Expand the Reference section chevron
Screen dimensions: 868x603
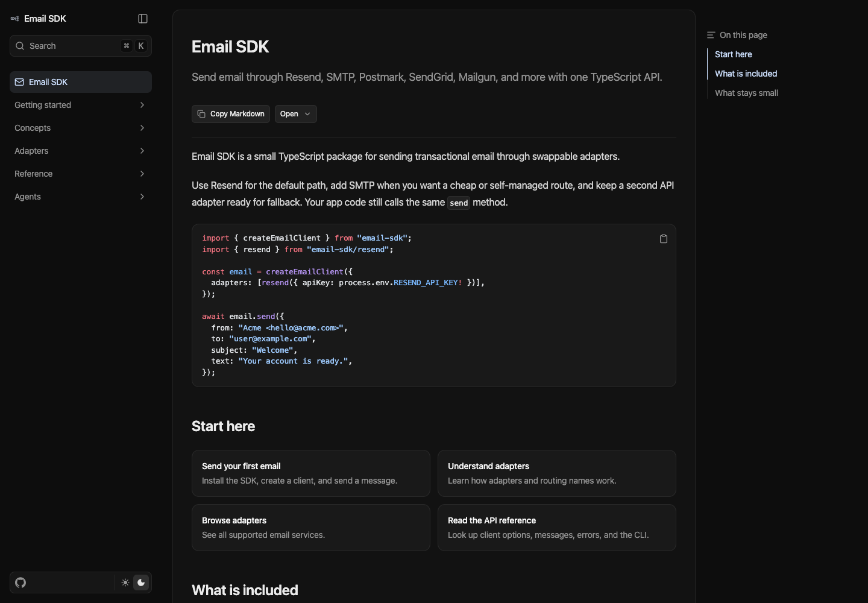142,174
